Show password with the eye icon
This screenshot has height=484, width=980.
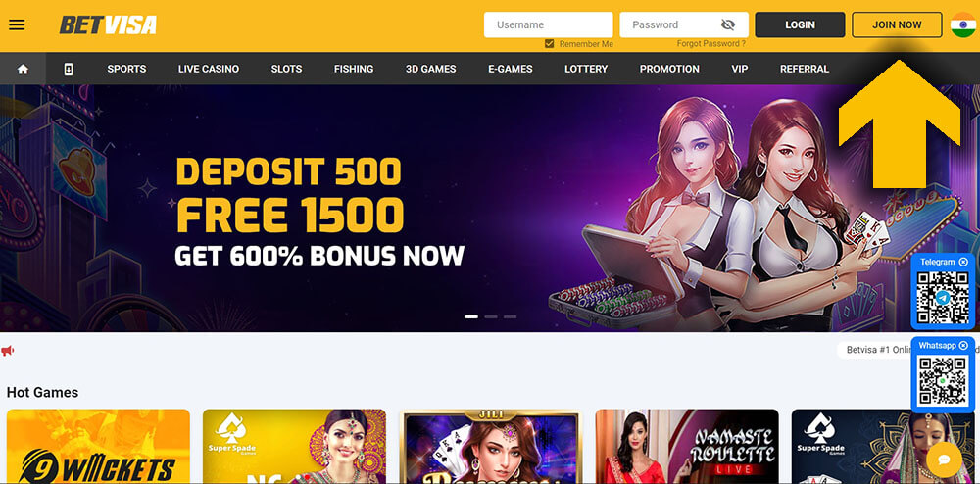[x=727, y=24]
